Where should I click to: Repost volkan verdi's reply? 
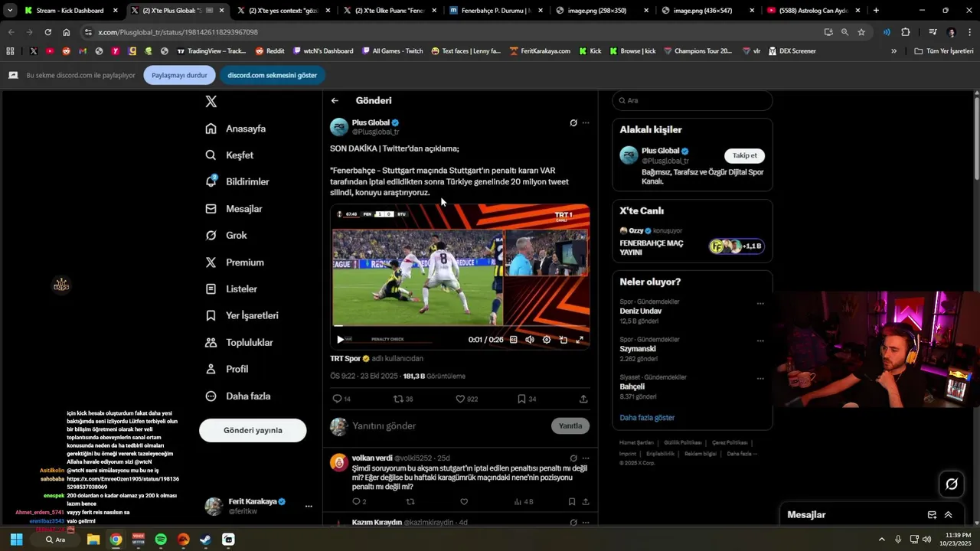pos(410,502)
